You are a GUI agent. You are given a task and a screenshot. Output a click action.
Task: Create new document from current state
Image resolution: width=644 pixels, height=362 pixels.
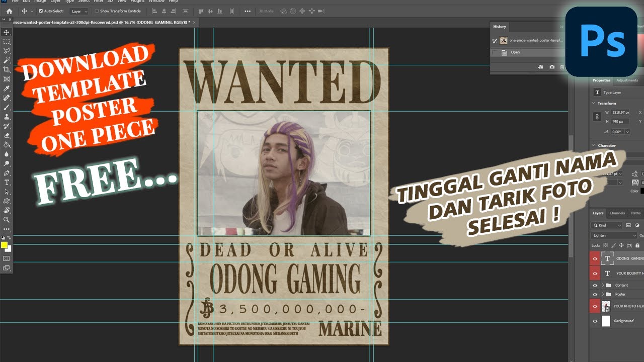tap(541, 66)
